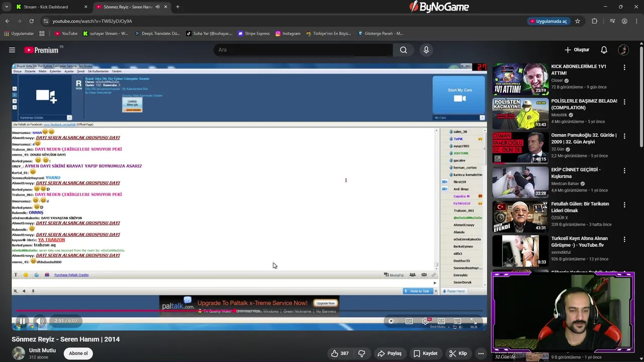Go back with the browser back arrow
Viewport: 644px width, 362px height.
7,21
